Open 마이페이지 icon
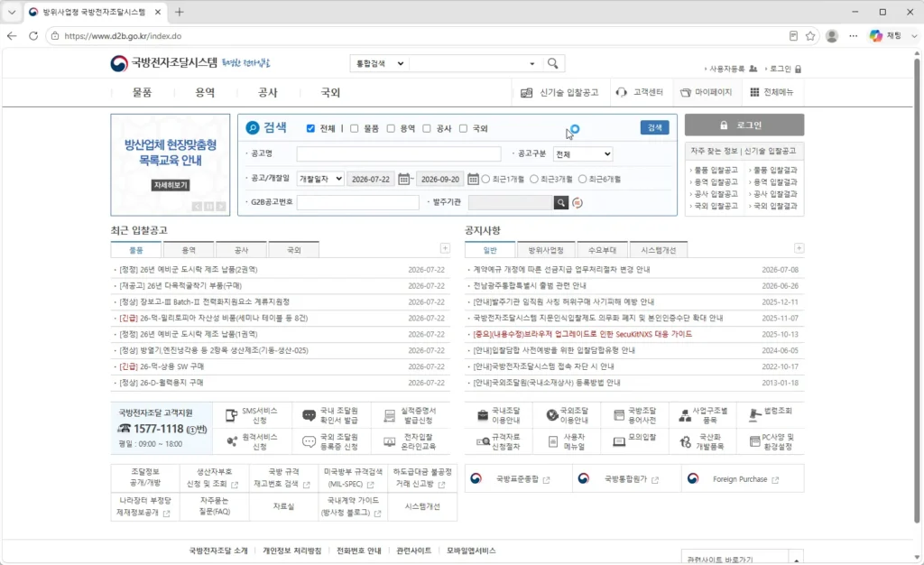Screen dimensions: 924x565 [x=686, y=92]
